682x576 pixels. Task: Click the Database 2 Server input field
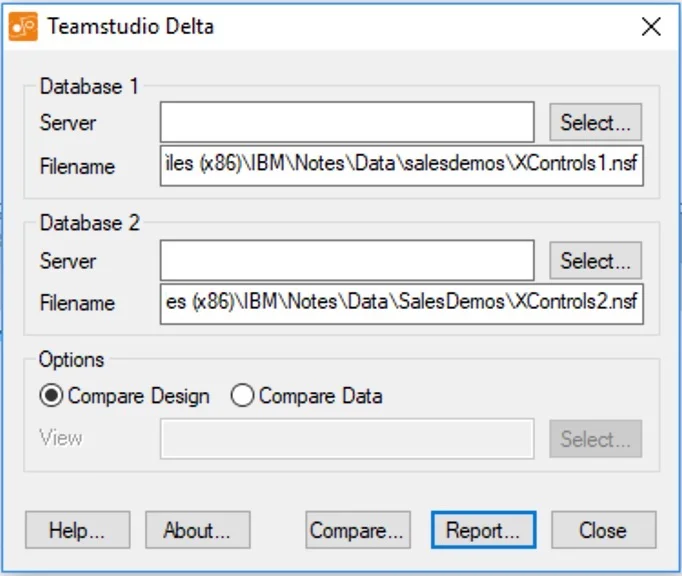347,260
